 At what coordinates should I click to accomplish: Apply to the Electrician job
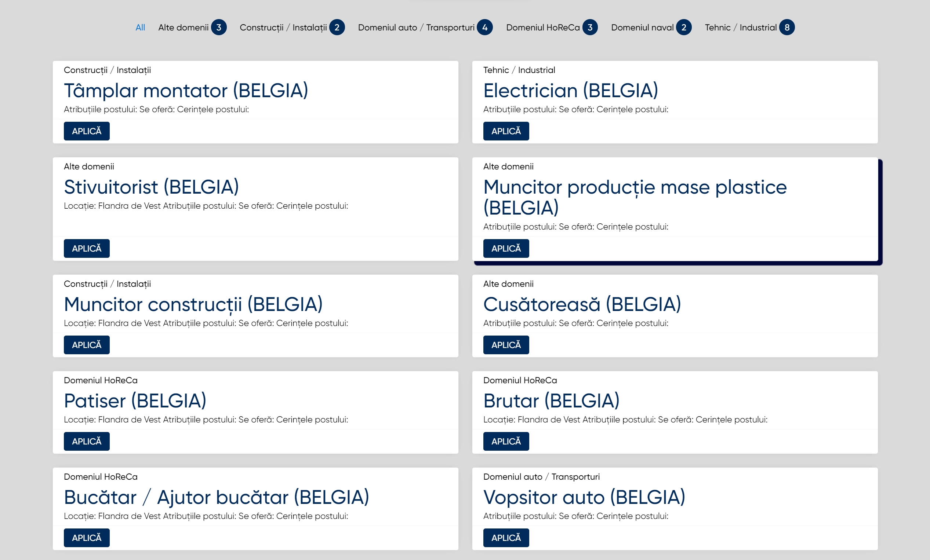pyautogui.click(x=506, y=131)
